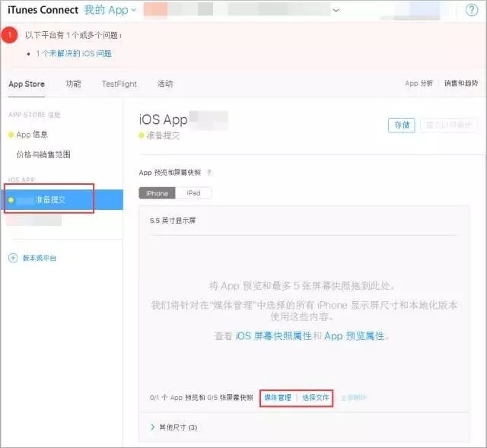Select 准备提交 version in sidebar

[62, 199]
